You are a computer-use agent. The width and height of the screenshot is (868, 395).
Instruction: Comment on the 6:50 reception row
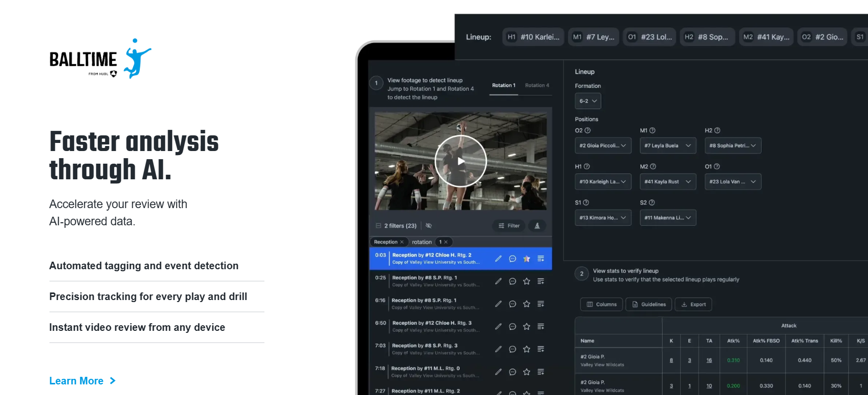click(512, 327)
